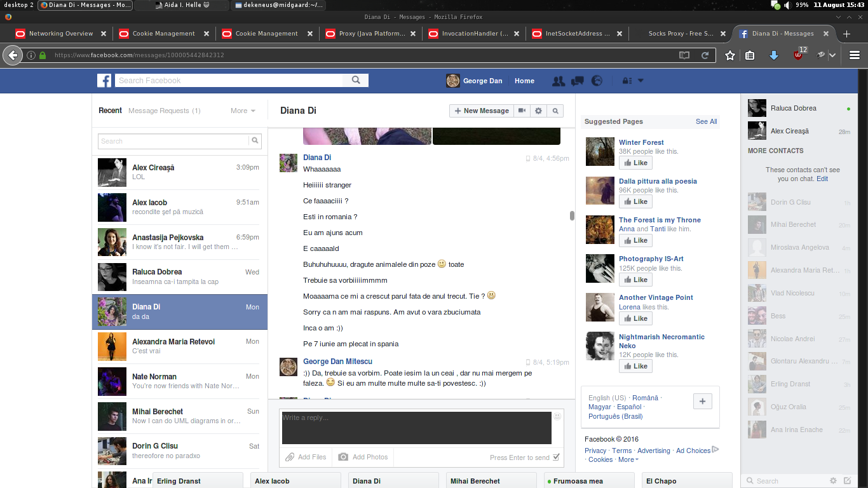Close the Cookie Management tab after Networking Overview
Image resolution: width=868 pixels, height=488 pixels.
pos(207,34)
